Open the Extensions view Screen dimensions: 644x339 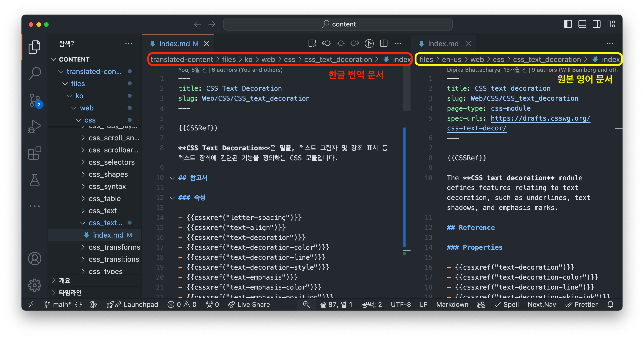point(34,153)
